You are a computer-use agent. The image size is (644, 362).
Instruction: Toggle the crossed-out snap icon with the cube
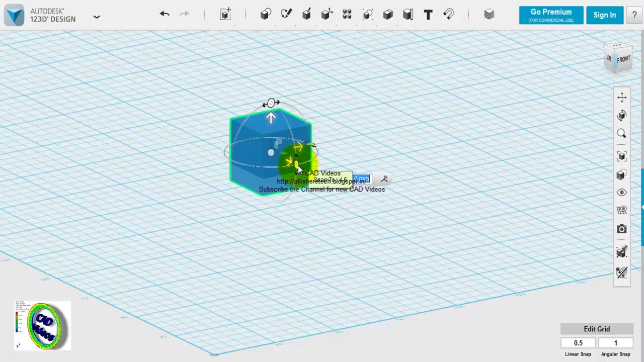622,251
